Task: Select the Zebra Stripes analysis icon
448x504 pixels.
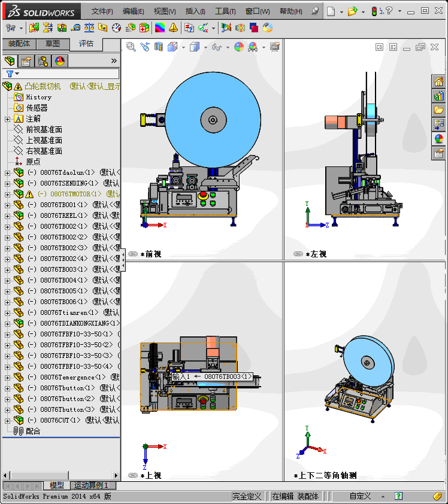Action: 240,28
